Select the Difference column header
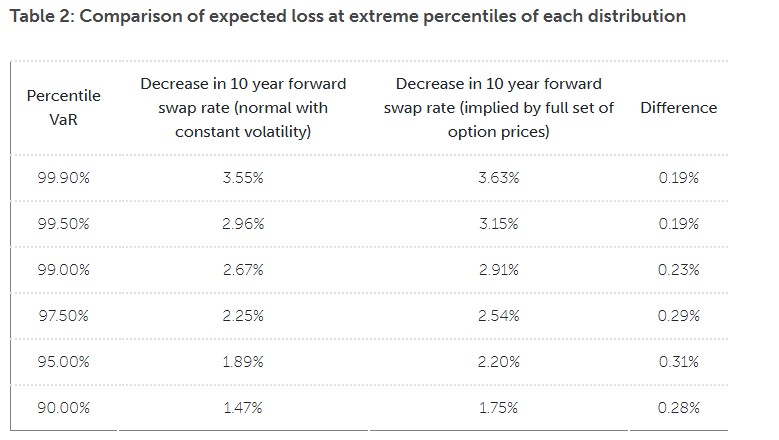This screenshot has width=779, height=440. click(x=678, y=107)
